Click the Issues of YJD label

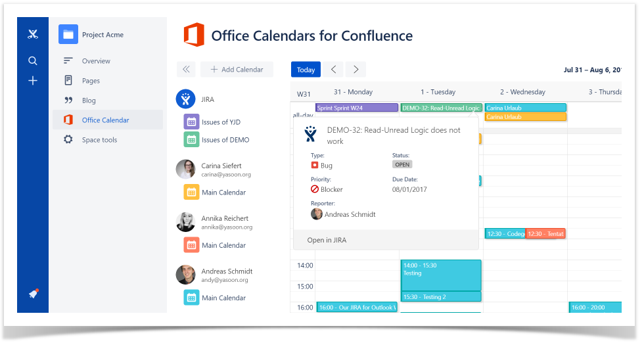[221, 122]
